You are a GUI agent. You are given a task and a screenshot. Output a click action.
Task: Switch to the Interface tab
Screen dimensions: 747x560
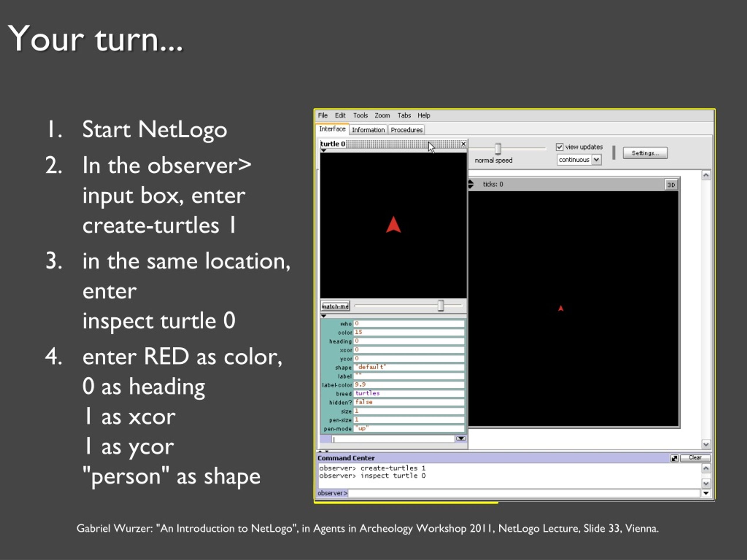tap(332, 129)
